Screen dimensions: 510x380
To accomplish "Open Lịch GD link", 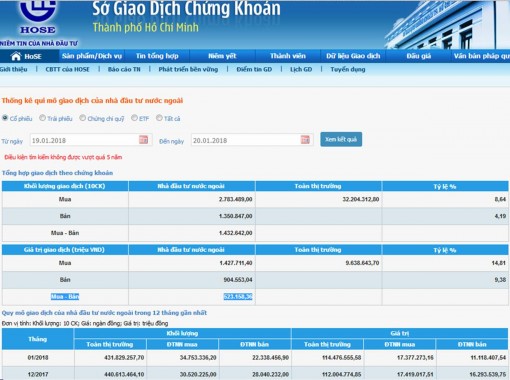I will tap(301, 69).
